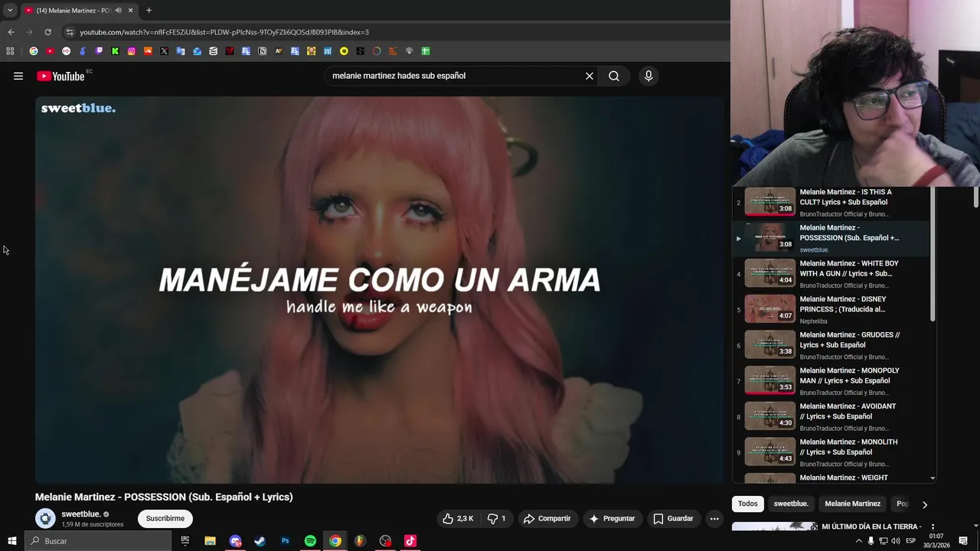The image size is (980, 551).
Task: Go back with the browser back arrow
Action: [x=11, y=32]
